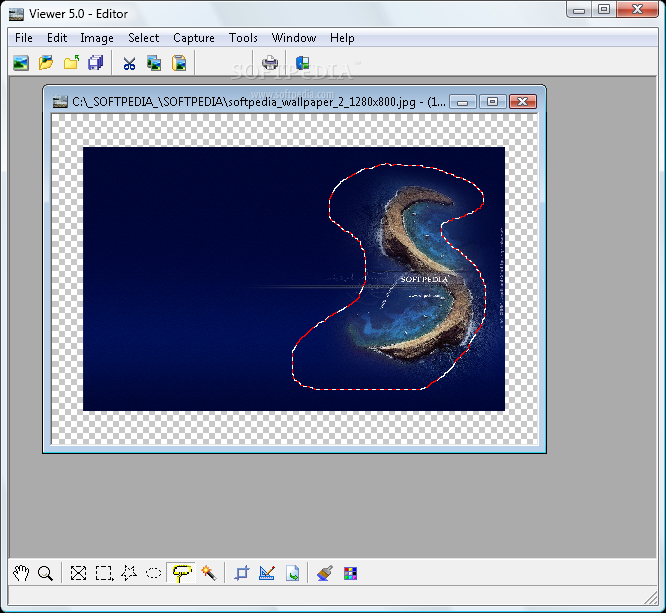Choose the Elliptical selection tool
The width and height of the screenshot is (666, 613).
click(x=153, y=573)
